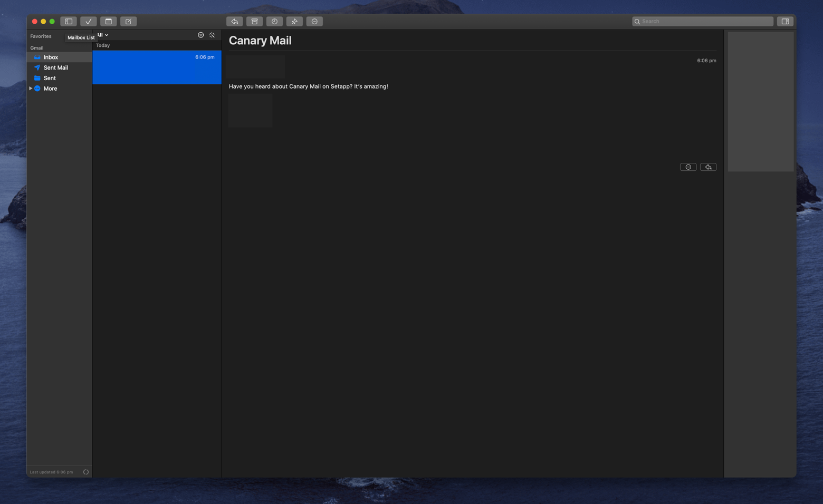Screen dimensions: 823x504
Task: Open the calendar toolbar button
Action: (109, 22)
